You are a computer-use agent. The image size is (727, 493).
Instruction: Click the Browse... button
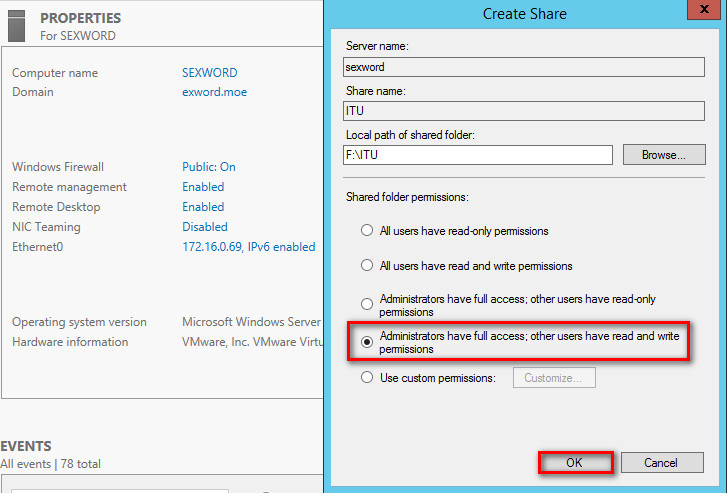(x=664, y=155)
